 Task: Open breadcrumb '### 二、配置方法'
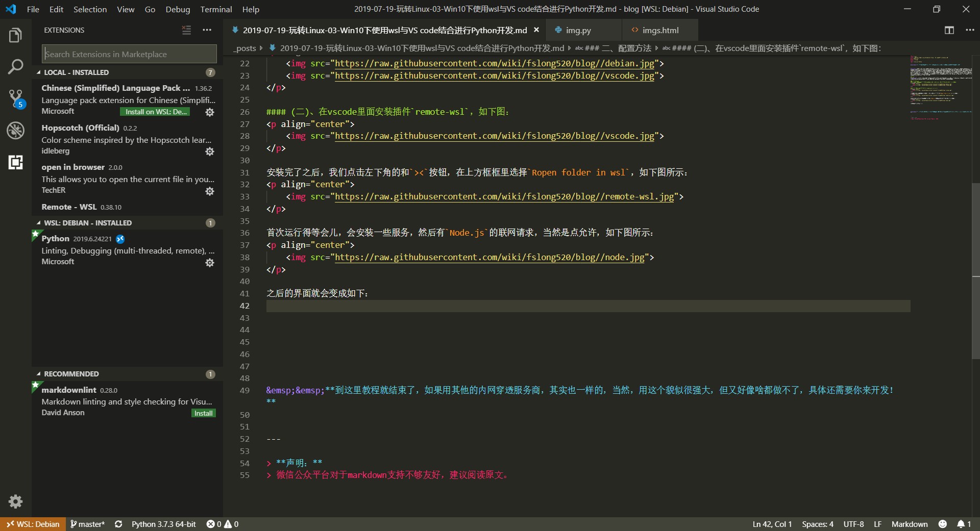613,48
